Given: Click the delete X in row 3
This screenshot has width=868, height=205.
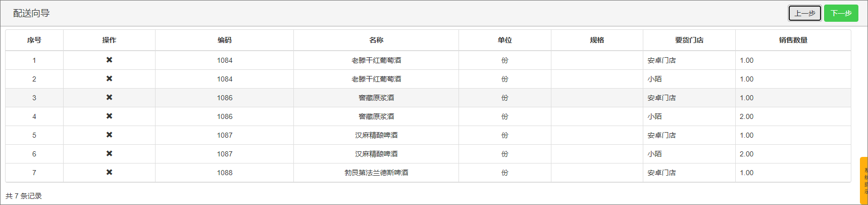Looking at the screenshot, I should click(109, 97).
